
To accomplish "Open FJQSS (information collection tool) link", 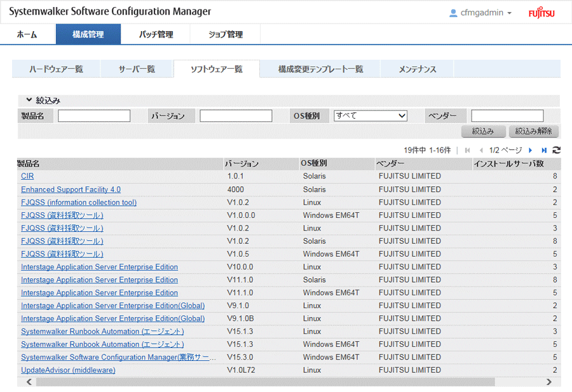I will pyautogui.click(x=79, y=203).
